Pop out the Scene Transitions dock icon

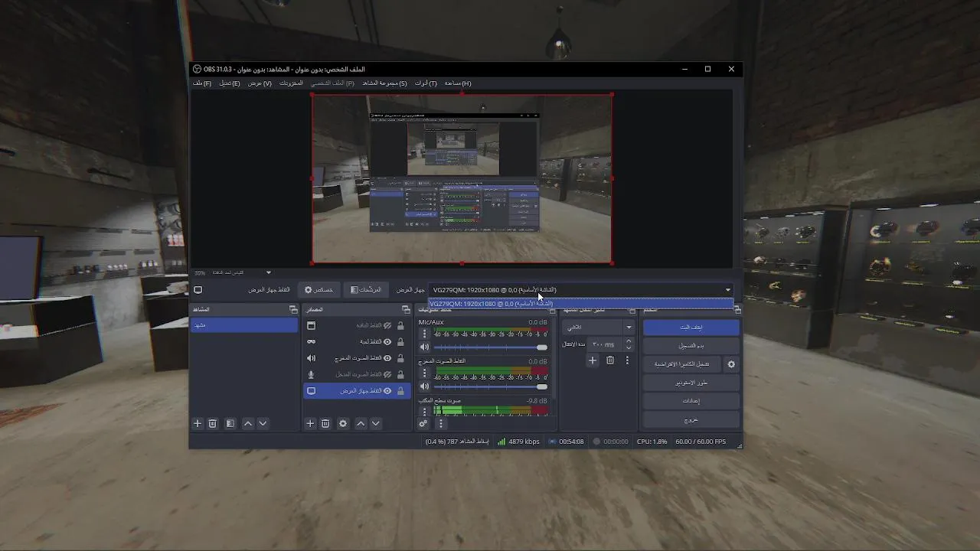(x=632, y=310)
